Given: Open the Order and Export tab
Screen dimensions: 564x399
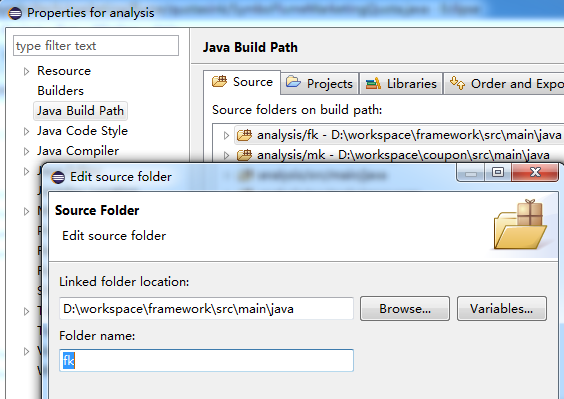Looking at the screenshot, I should pos(504,84).
